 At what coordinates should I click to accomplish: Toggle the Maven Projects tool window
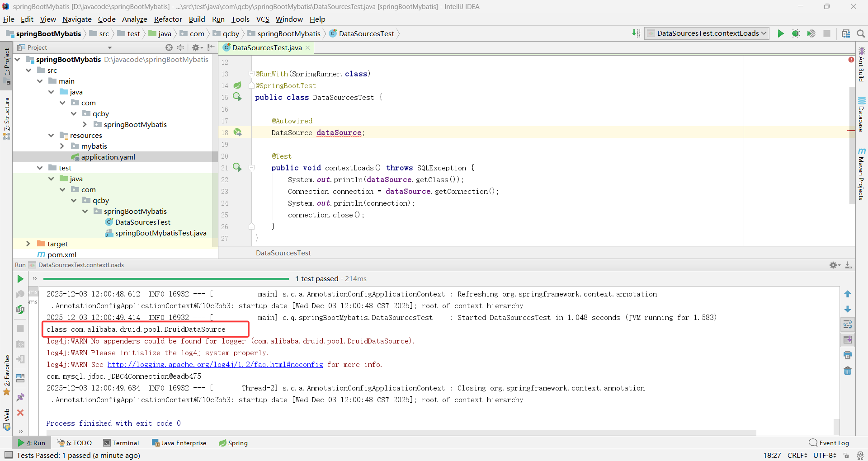pyautogui.click(x=862, y=174)
